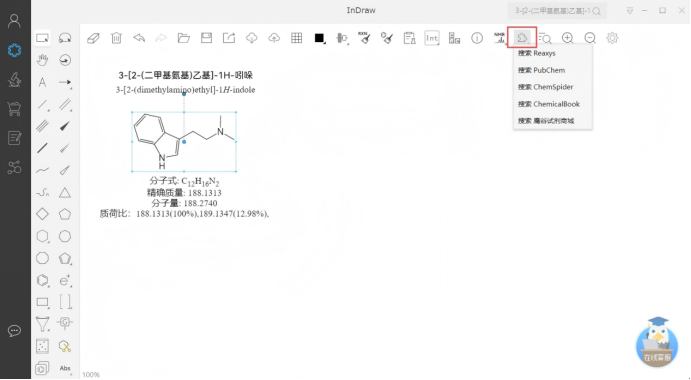The width and height of the screenshot is (691, 380).
Task: Select the cyclopentane pentagon ring tool
Action: [x=65, y=214]
